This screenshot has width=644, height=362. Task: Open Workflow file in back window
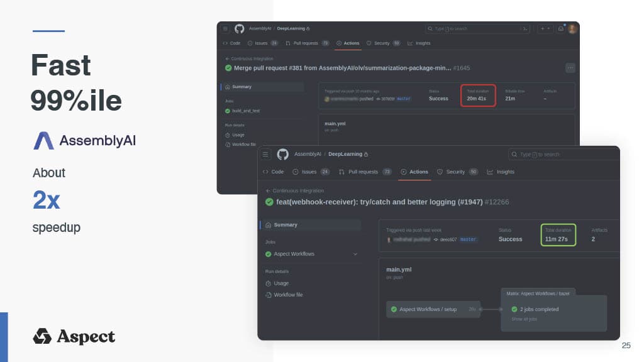243,145
